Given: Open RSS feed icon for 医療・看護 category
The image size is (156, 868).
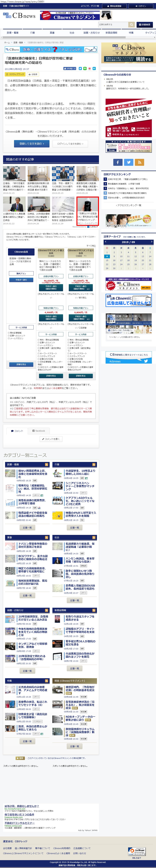Looking at the screenshot, I should (x=46, y=464).
